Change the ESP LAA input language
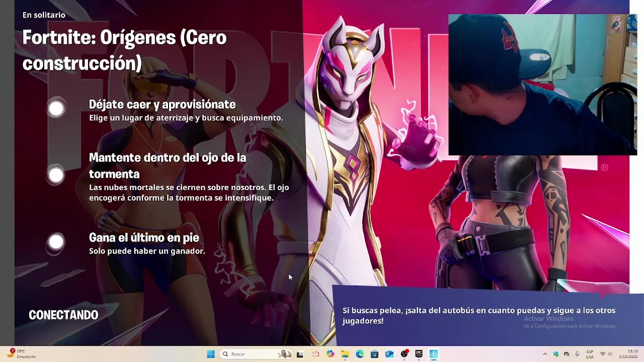The width and height of the screenshot is (644, 362). coord(590,354)
